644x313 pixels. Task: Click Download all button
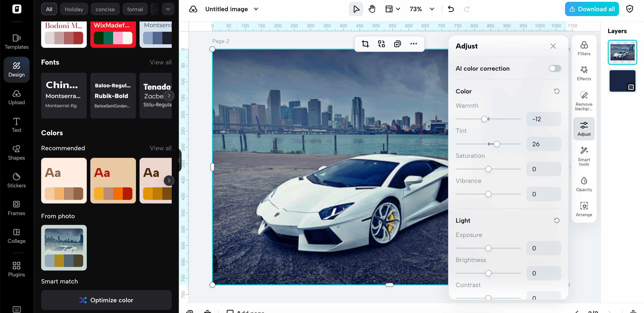pyautogui.click(x=591, y=9)
